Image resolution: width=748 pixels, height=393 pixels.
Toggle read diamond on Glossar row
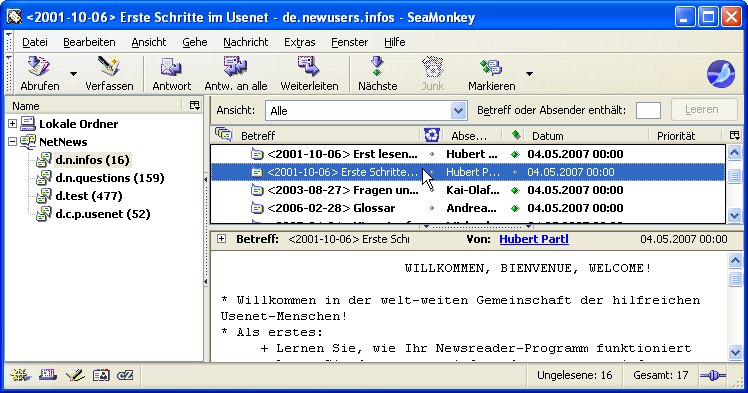(x=515, y=208)
